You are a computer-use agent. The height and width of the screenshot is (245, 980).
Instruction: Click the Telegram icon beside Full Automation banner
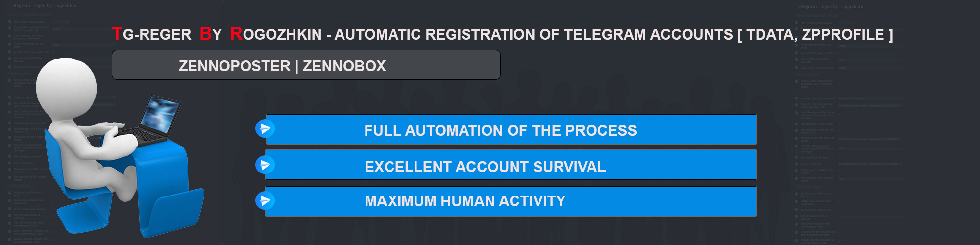[265, 129]
